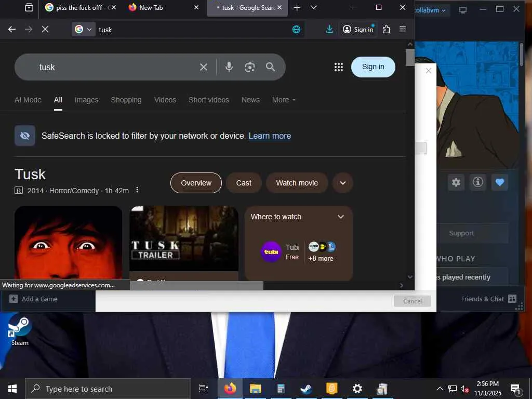Select AI Mode search tab
This screenshot has width=532, height=399.
pyautogui.click(x=28, y=100)
